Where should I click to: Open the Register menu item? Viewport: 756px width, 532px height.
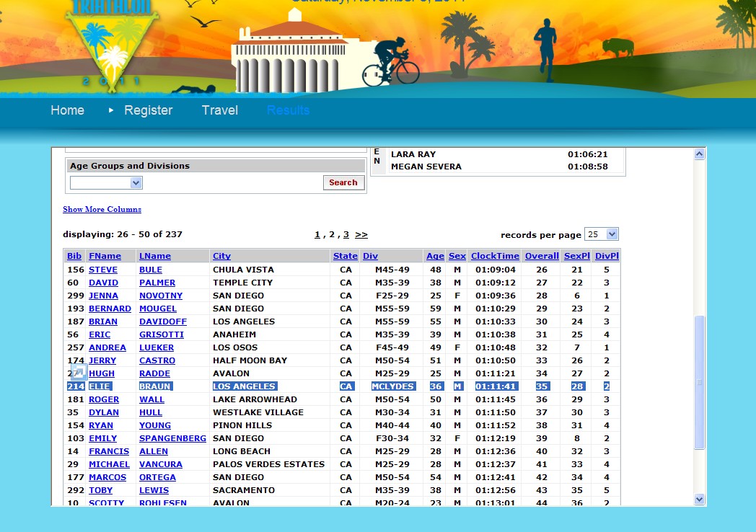click(148, 110)
